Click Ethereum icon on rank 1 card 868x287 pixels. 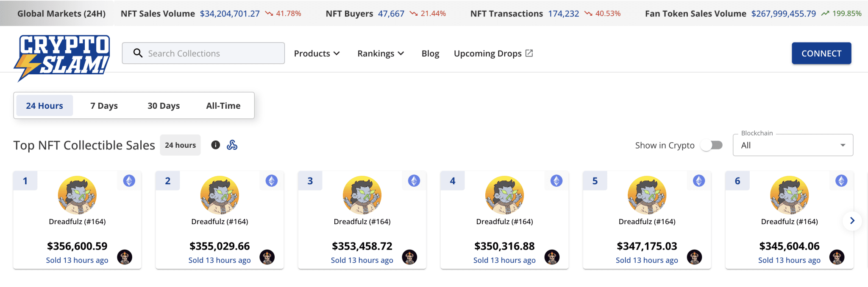point(129,181)
